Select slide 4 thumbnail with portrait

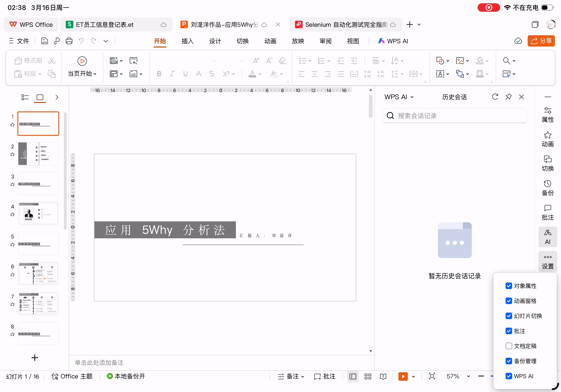pos(38,213)
